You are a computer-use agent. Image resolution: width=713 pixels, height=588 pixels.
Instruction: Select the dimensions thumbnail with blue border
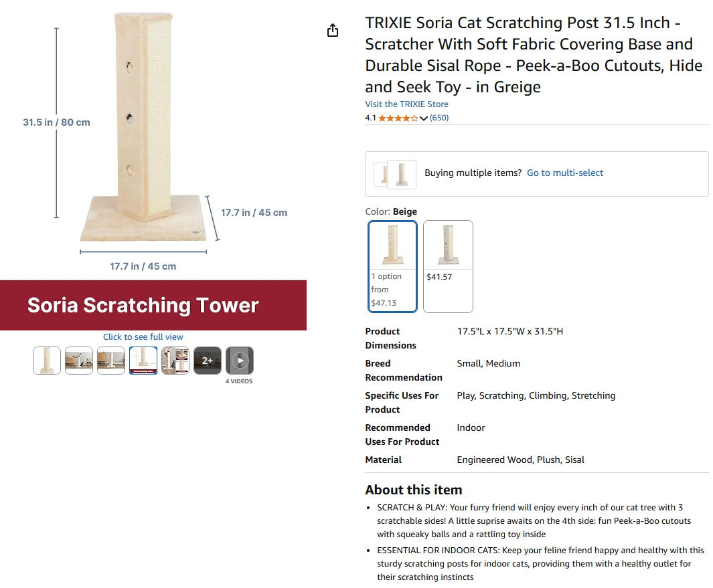pyautogui.click(x=143, y=361)
